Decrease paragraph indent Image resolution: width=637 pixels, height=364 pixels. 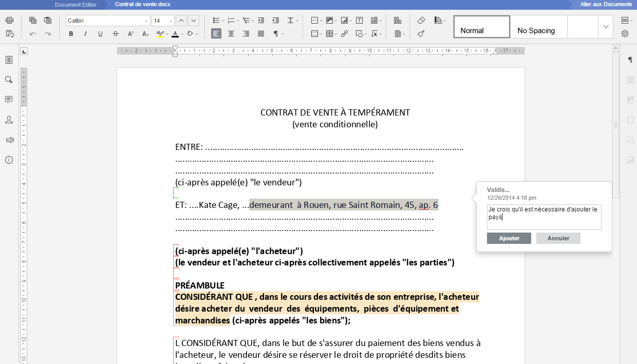261,21
